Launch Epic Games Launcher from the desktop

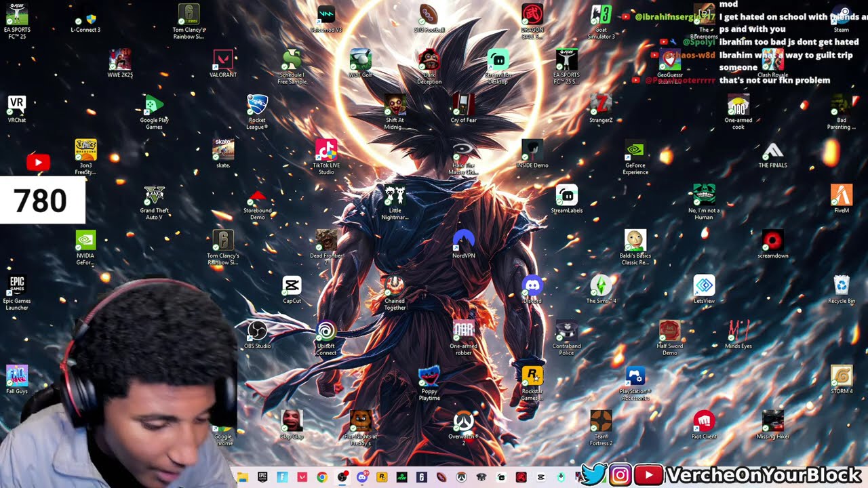tap(17, 293)
